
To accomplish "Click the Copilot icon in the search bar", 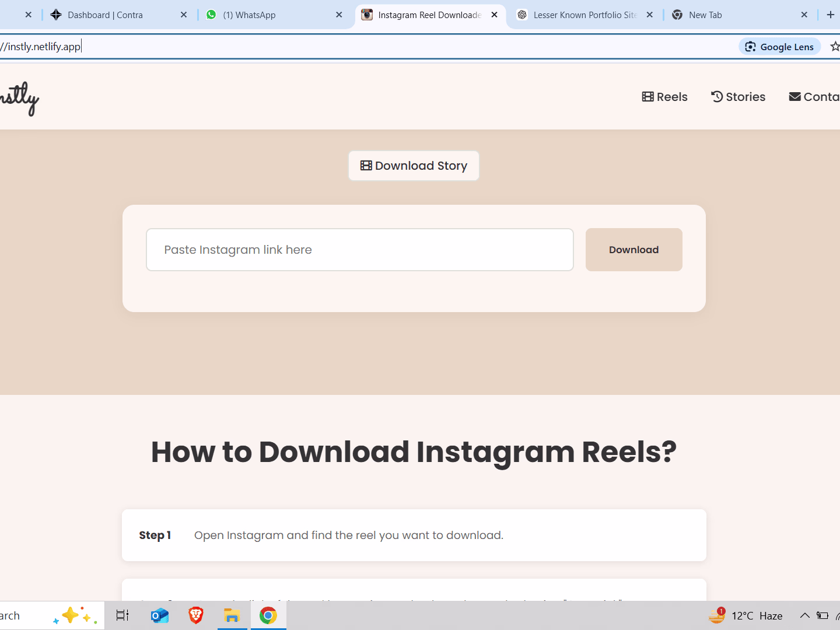I will click(x=71, y=615).
